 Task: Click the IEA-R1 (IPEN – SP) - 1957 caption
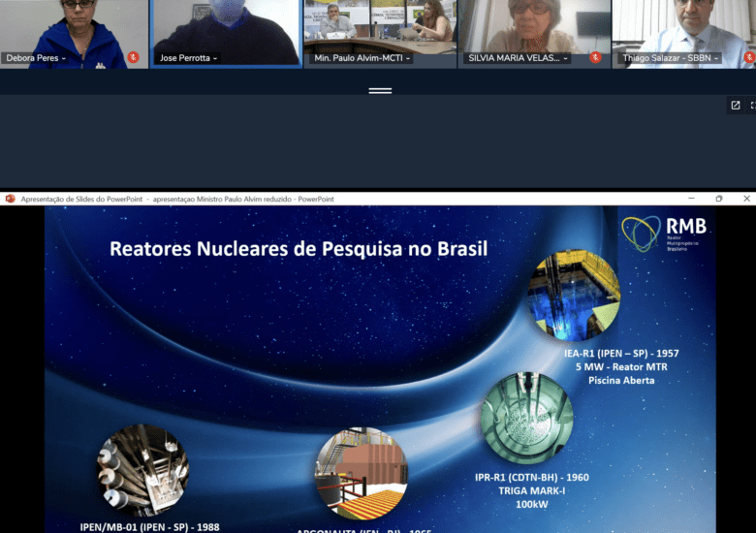(x=621, y=354)
